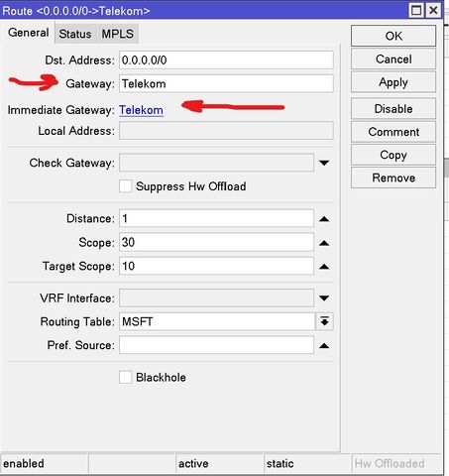Collapse the Distance field arrow
This screenshot has width=449, height=476.
pyautogui.click(x=324, y=219)
